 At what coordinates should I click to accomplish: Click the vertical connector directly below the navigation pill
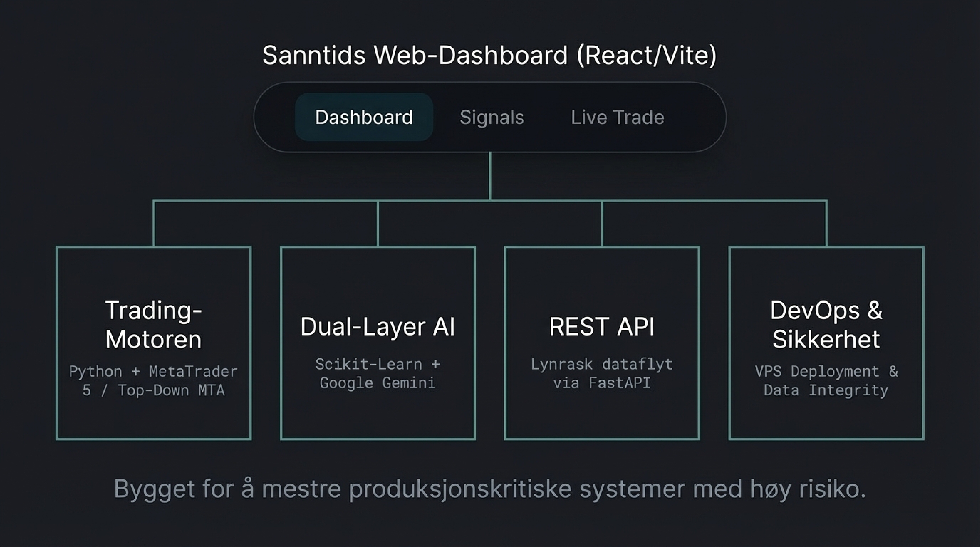click(490, 176)
